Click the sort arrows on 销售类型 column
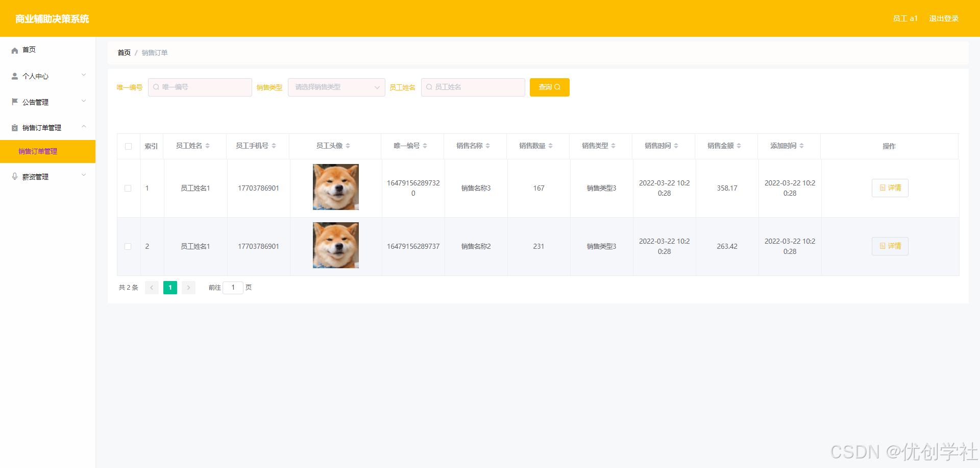Viewport: 980px width, 468px height. (614, 146)
